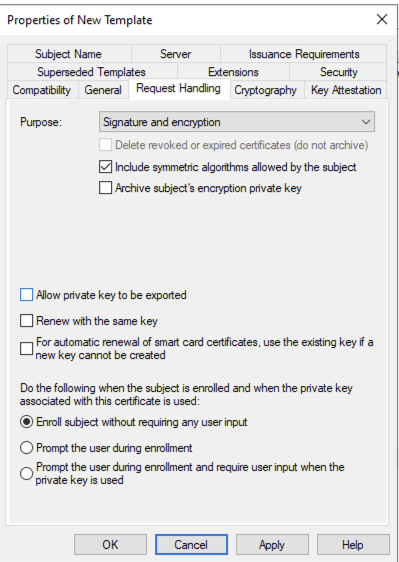
Task: Open the Extensions tab
Action: point(233,72)
